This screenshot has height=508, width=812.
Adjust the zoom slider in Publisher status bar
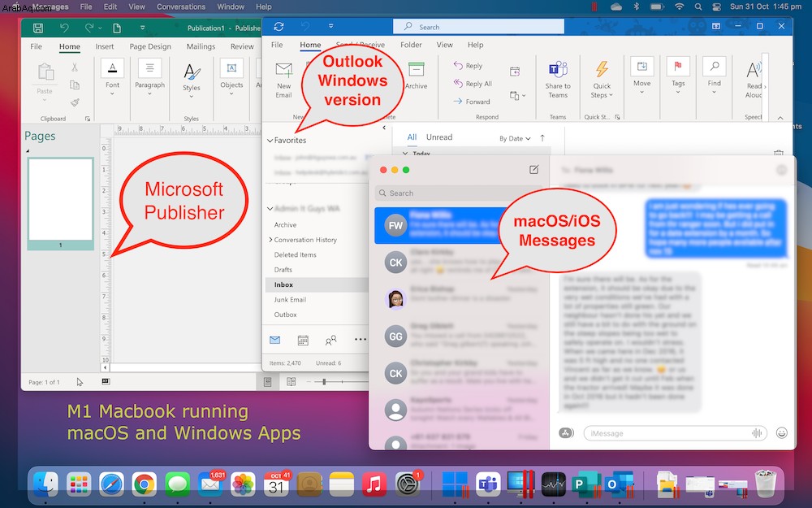pyautogui.click(x=324, y=382)
